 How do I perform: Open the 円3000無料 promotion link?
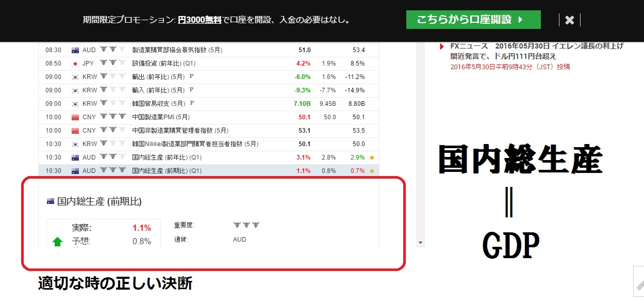click(x=200, y=20)
